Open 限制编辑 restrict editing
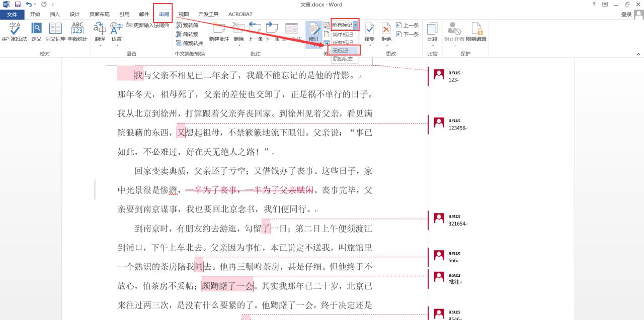 476,32
